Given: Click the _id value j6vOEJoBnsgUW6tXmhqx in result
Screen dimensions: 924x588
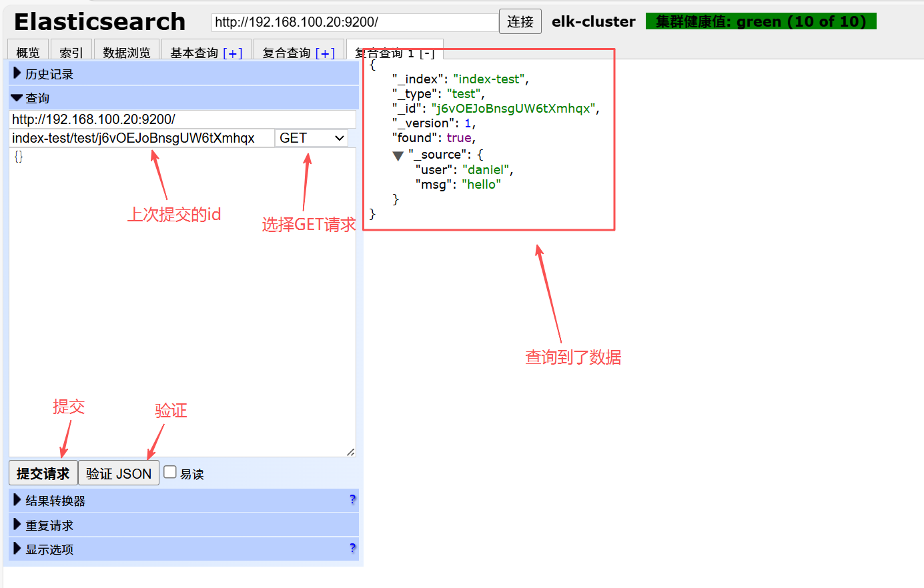Looking at the screenshot, I should coord(514,109).
